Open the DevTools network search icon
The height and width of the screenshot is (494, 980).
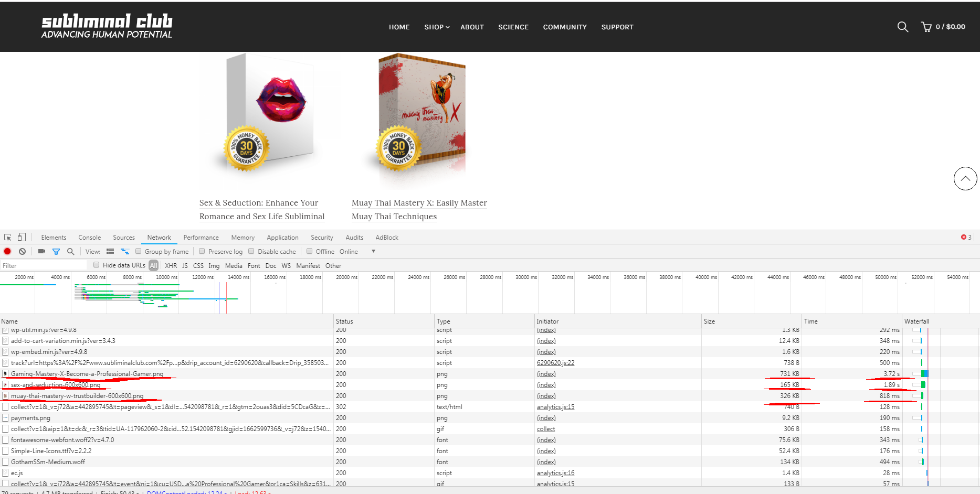[71, 252]
